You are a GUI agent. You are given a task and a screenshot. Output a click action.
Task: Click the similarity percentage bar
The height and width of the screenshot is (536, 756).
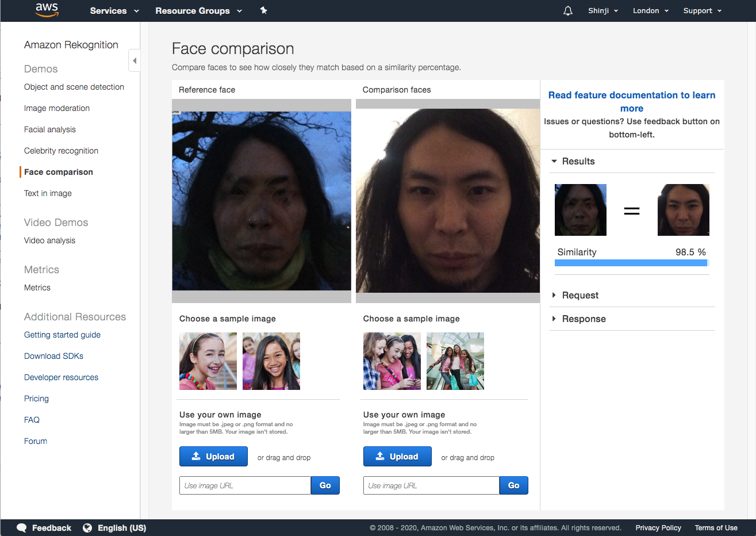pos(632,263)
